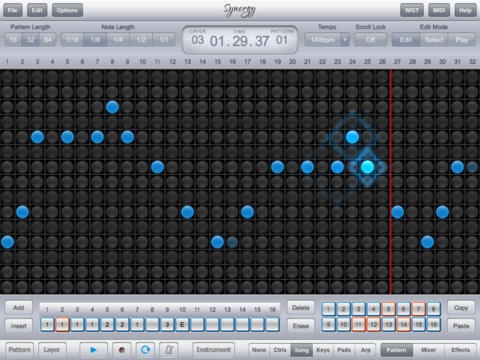Viewport: 480px width, 360px height.
Task: Click the Layer 03 counter in display
Action: [197, 40]
